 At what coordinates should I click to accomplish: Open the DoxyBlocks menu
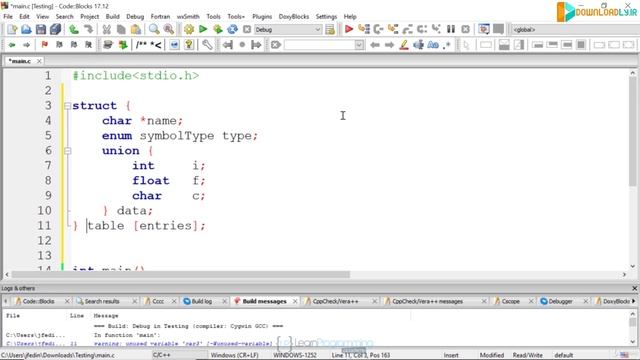tap(293, 16)
